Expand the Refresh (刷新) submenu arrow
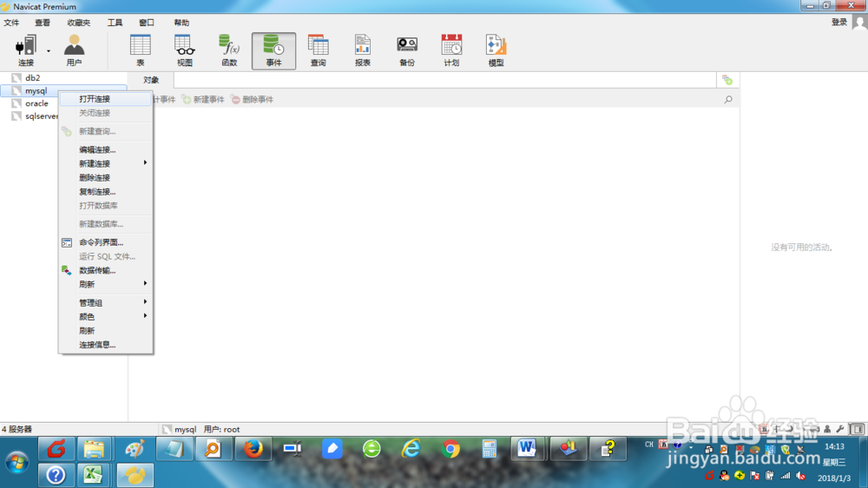This screenshot has width=868, height=488. click(x=145, y=284)
